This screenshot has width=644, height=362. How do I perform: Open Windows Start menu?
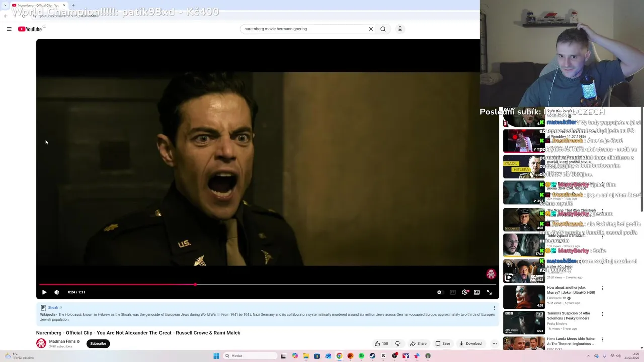(x=217, y=356)
